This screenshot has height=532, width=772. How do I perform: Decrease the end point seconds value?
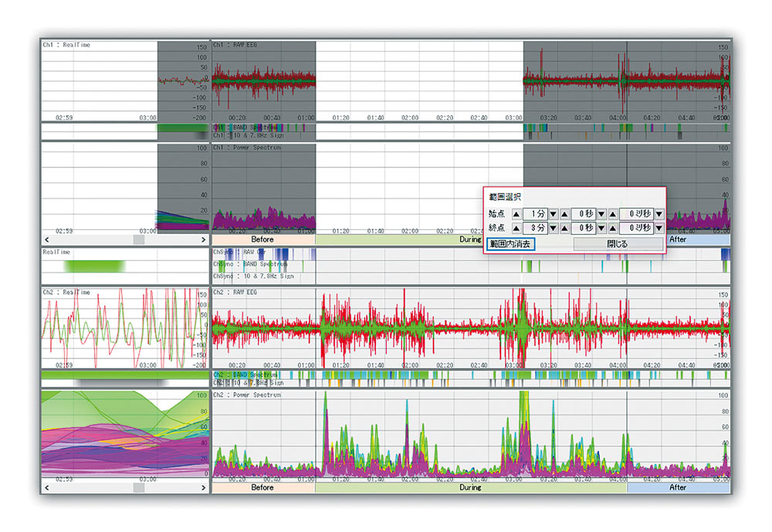pyautogui.click(x=602, y=229)
